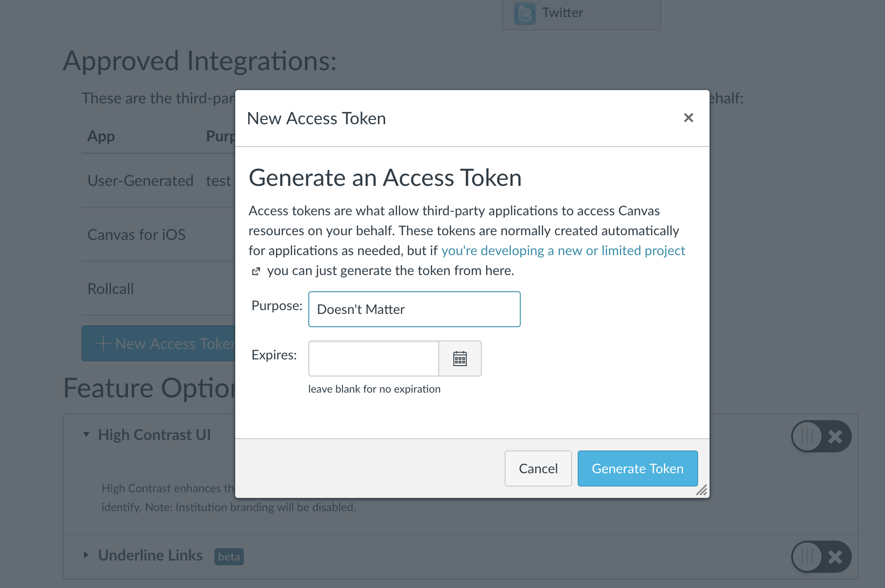Click the Expires date field

point(373,358)
